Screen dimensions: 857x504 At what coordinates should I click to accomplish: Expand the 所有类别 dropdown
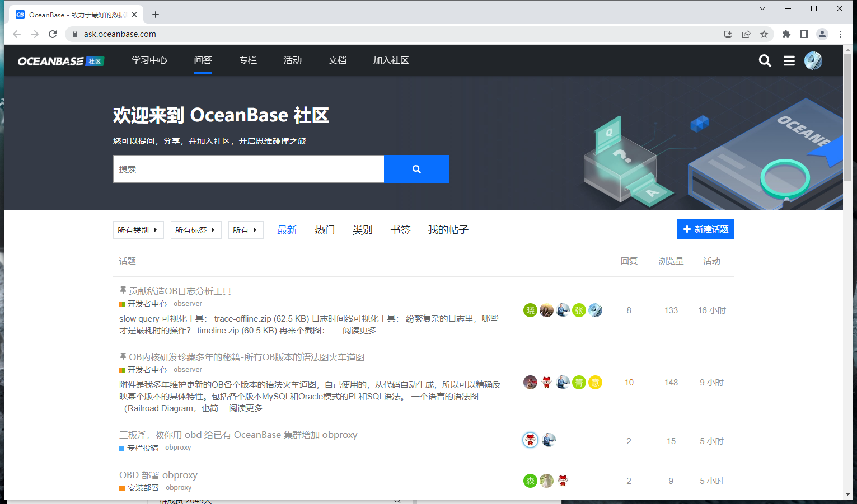click(138, 230)
